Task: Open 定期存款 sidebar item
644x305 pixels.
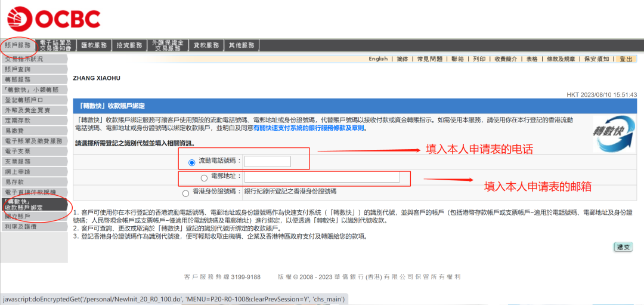Action: click(34, 121)
